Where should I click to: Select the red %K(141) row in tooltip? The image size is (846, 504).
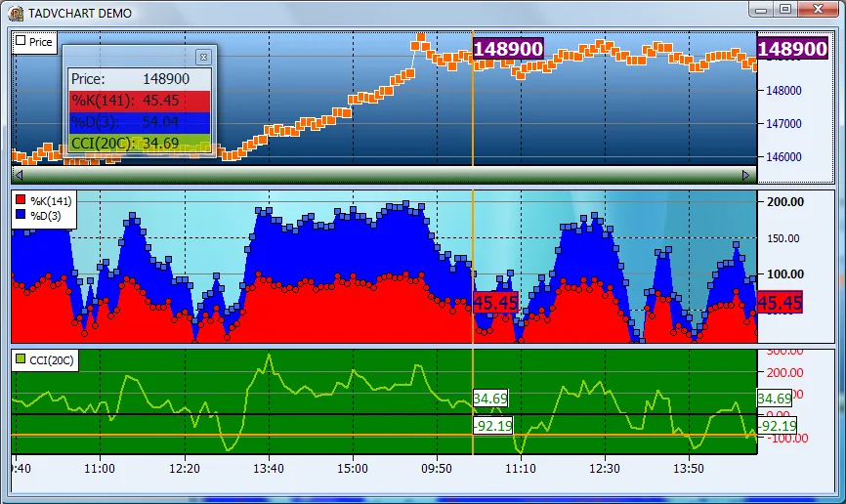140,101
